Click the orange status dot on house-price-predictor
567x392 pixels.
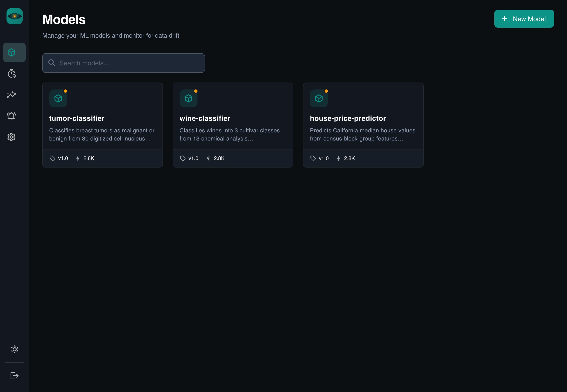(x=326, y=91)
